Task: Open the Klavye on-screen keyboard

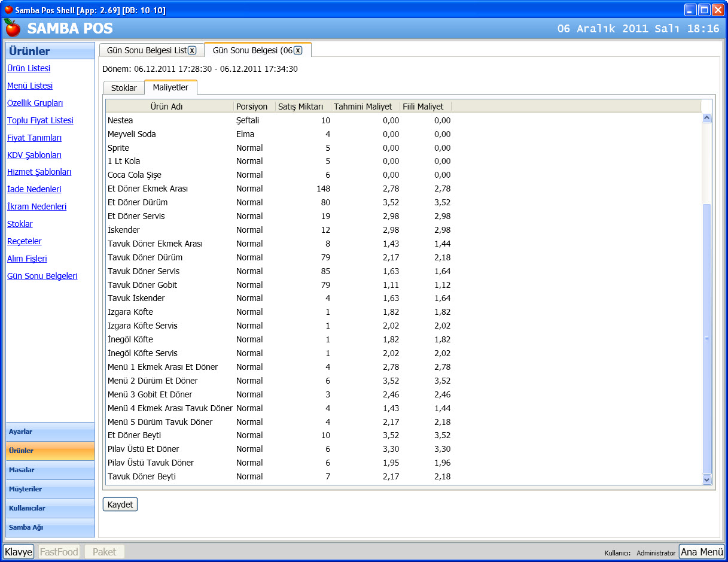Action: (x=19, y=552)
